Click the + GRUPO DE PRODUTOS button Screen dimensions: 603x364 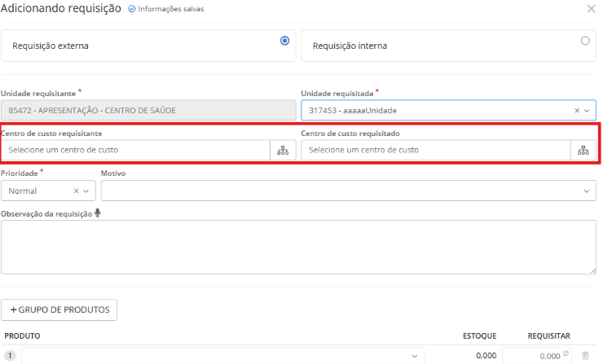coord(59,309)
